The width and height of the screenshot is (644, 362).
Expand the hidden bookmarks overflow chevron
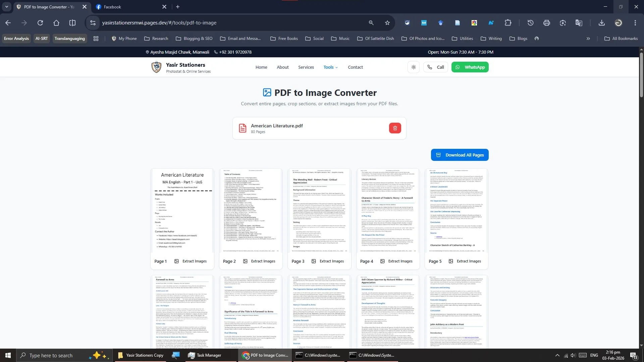click(588, 39)
